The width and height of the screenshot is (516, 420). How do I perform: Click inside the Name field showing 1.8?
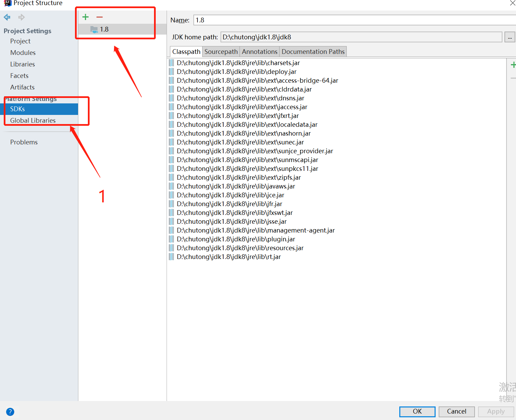click(271, 20)
